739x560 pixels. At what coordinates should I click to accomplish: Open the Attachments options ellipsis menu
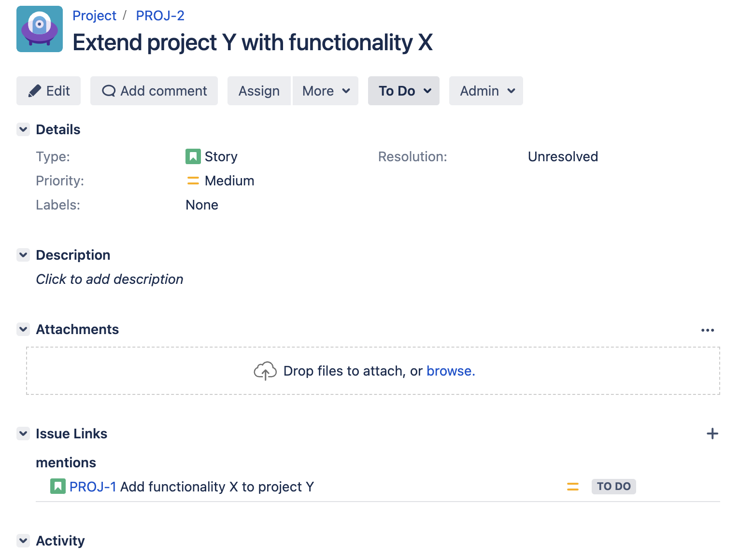tap(707, 330)
